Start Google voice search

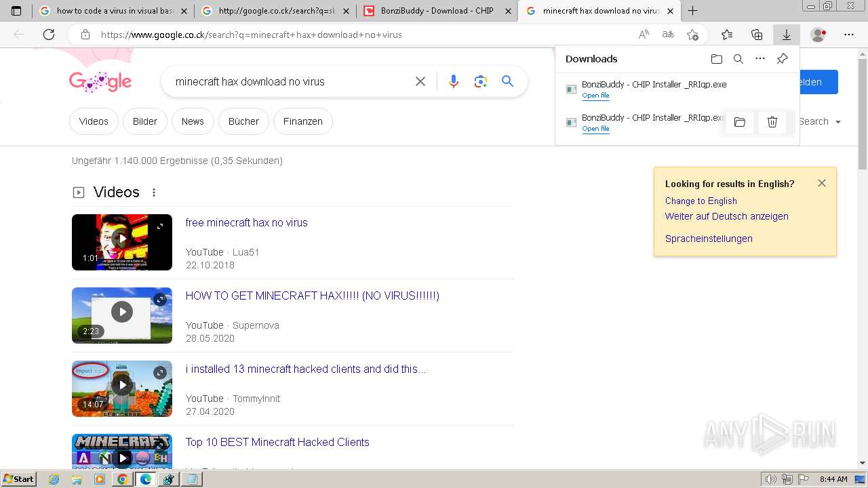pos(454,81)
